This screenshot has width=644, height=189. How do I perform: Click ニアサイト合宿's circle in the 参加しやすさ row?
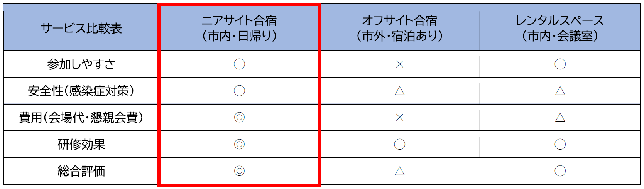(x=239, y=64)
